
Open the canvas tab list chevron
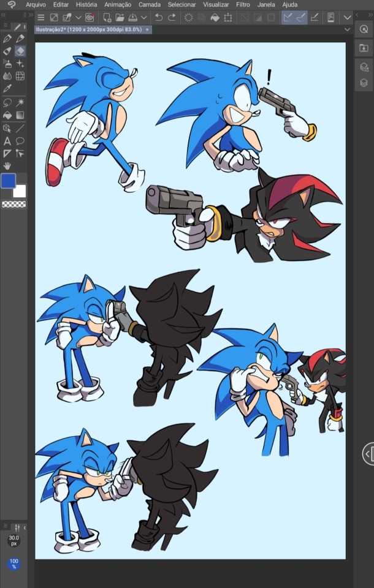pos(347,29)
